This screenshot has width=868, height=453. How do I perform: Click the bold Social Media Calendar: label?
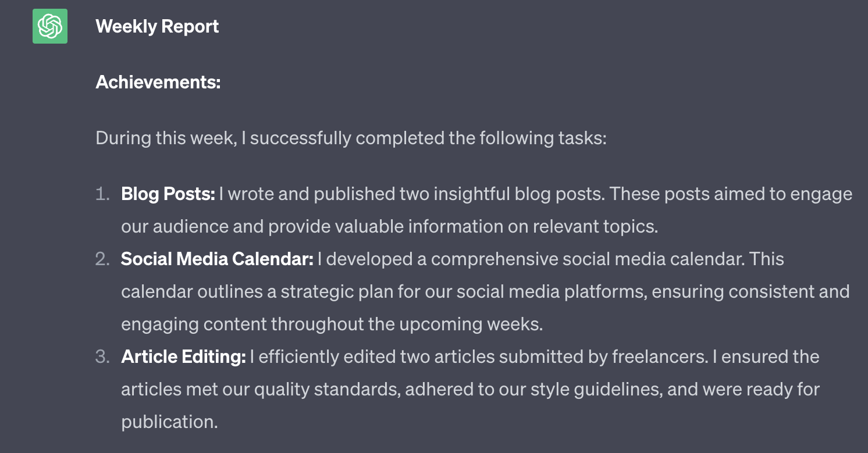(217, 259)
